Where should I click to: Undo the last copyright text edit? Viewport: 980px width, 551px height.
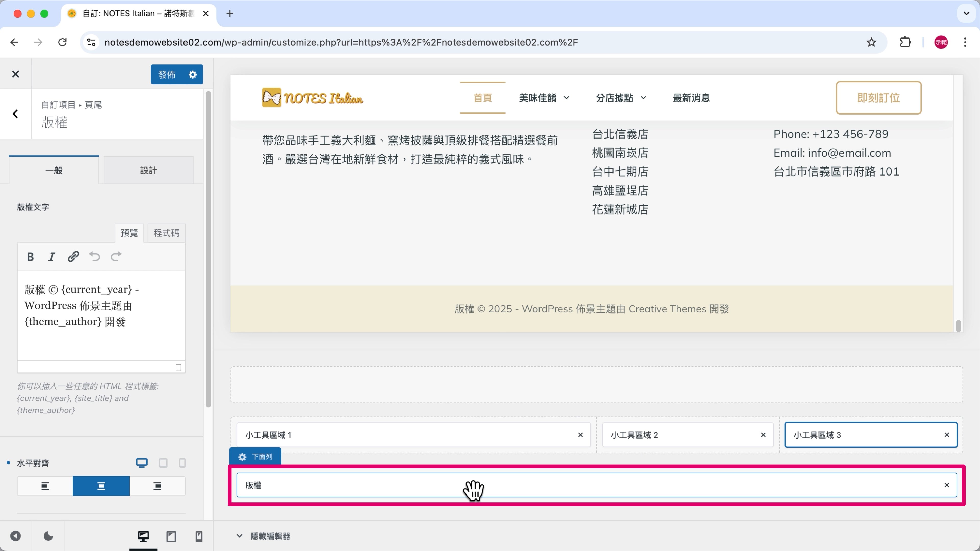[x=94, y=256]
